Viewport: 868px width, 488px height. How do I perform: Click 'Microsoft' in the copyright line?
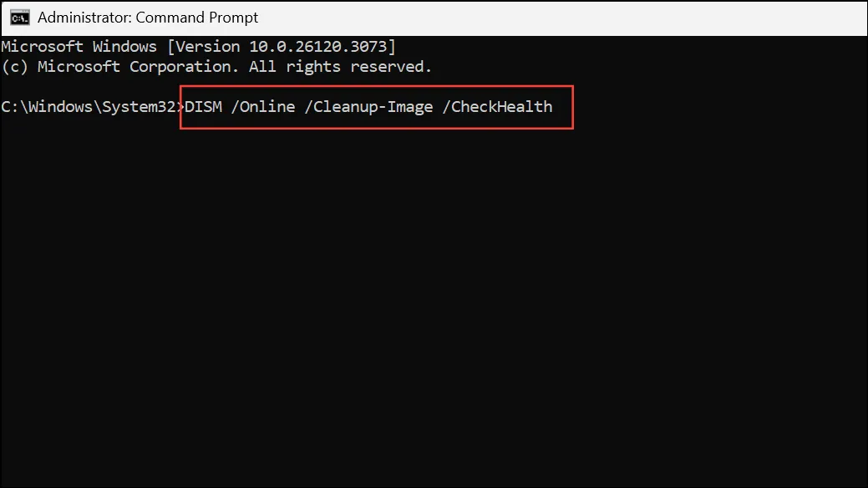click(79, 67)
